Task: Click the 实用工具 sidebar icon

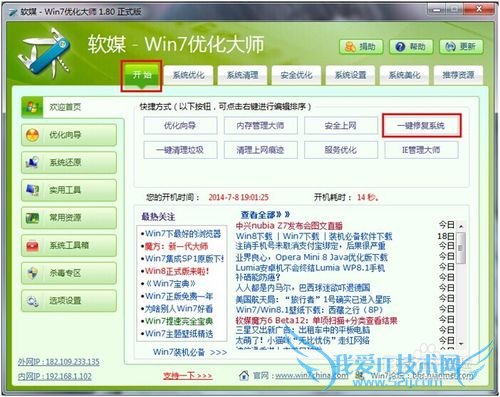Action: click(32, 190)
